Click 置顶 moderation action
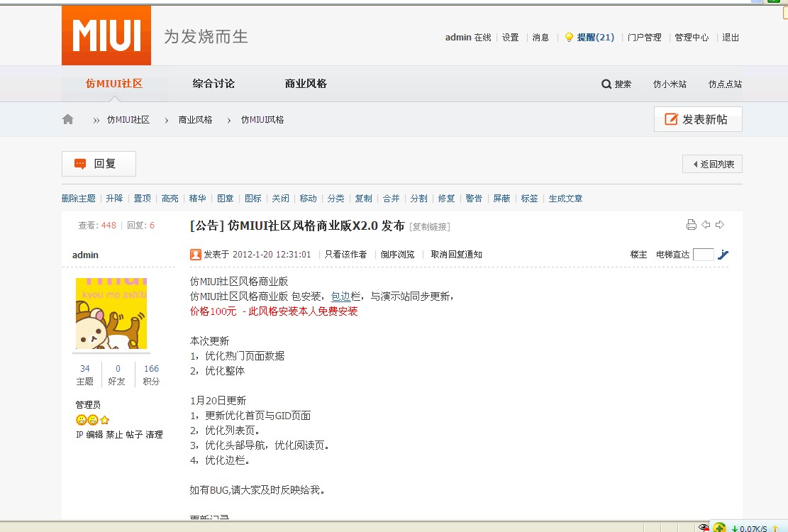Image resolution: width=788 pixels, height=532 pixels. coord(143,199)
